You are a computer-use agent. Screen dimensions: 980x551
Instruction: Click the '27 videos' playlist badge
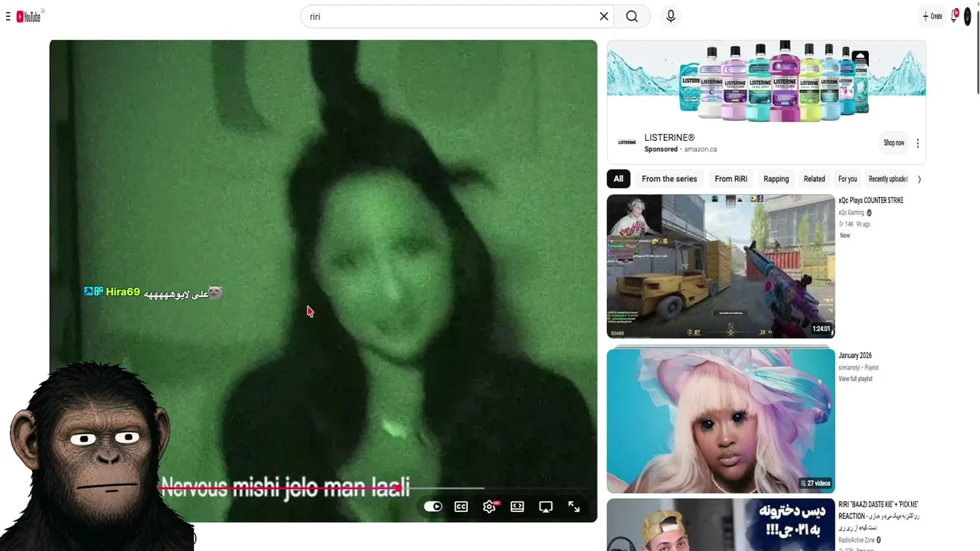[815, 484]
